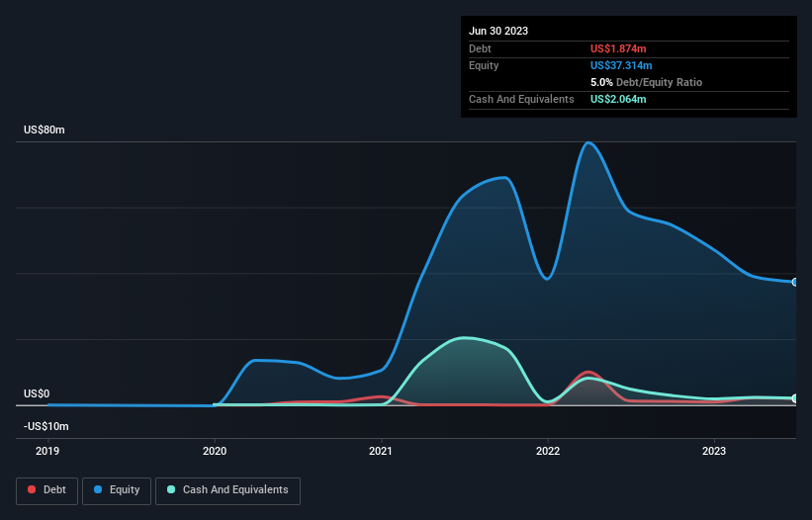
Task: Click the 5.0% Debt/Equity Ratio text
Action: coord(646,82)
